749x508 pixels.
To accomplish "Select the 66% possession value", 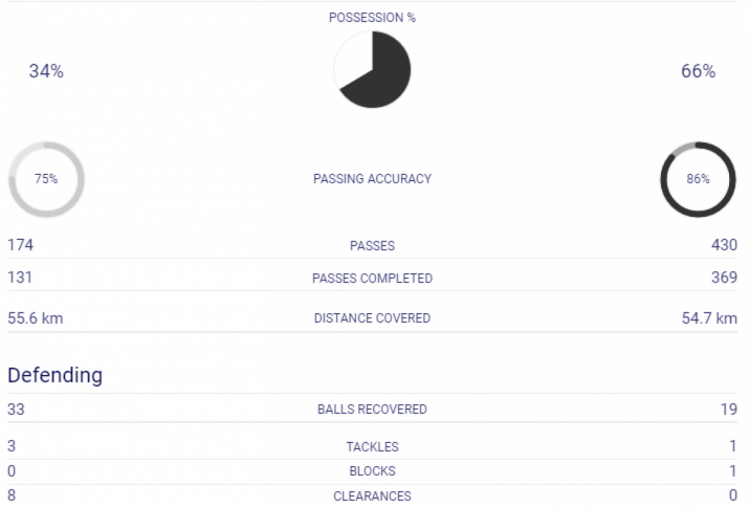I will point(698,71).
